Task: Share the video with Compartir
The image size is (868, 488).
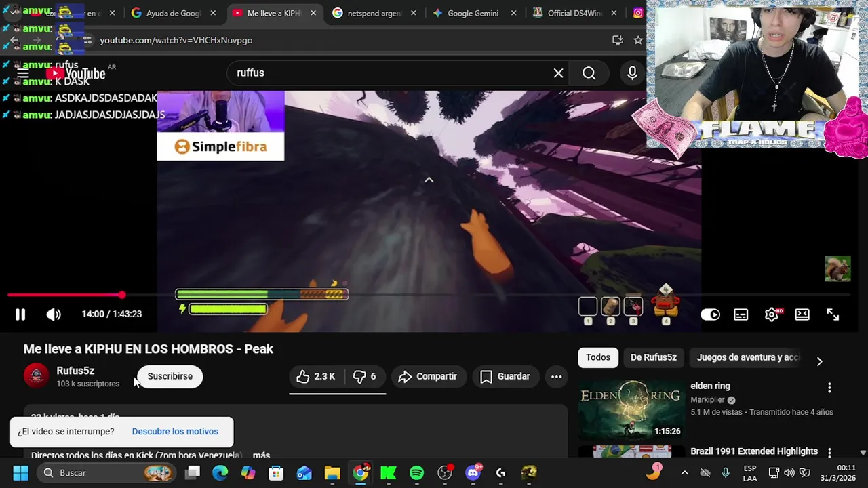Action: pyautogui.click(x=427, y=376)
